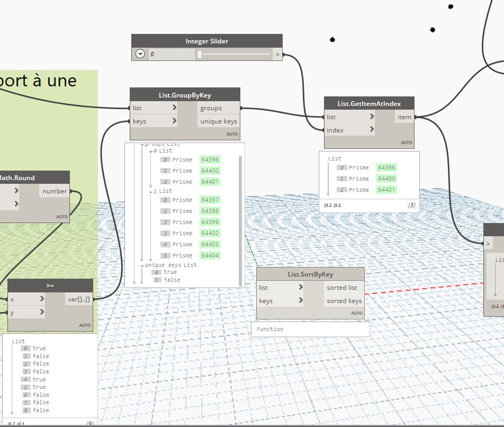Click the scrollbar in the GroupByKey preview

point(241,212)
